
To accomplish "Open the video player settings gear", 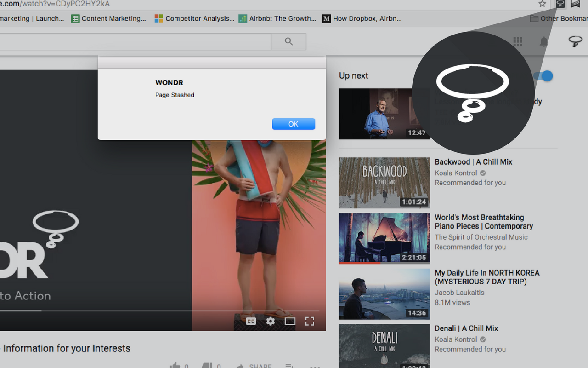I will (x=271, y=322).
